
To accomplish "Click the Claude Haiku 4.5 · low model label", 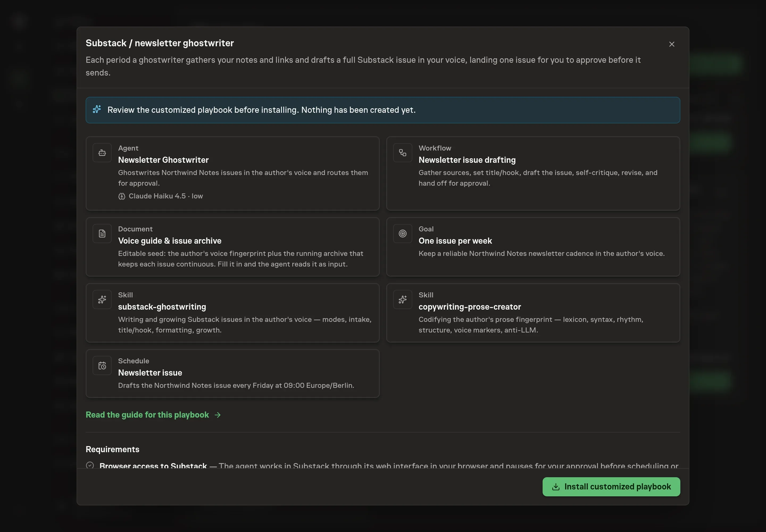I will point(166,196).
